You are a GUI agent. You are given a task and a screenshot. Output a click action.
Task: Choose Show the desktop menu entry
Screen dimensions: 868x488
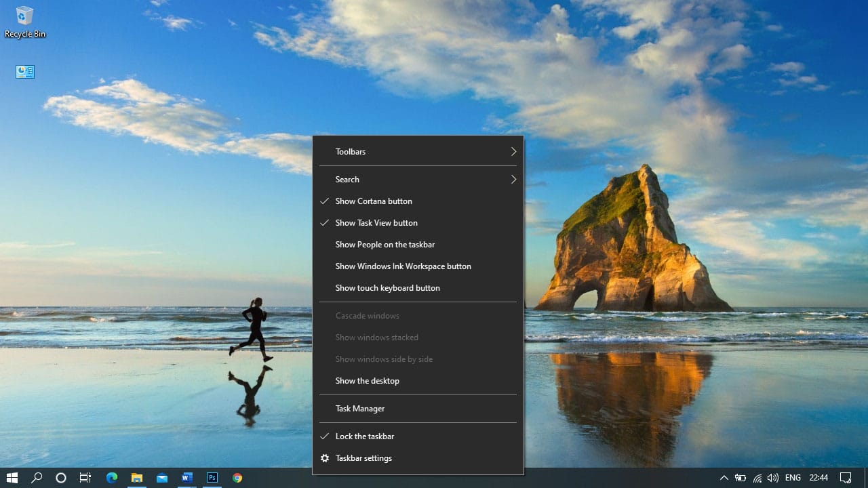point(368,381)
